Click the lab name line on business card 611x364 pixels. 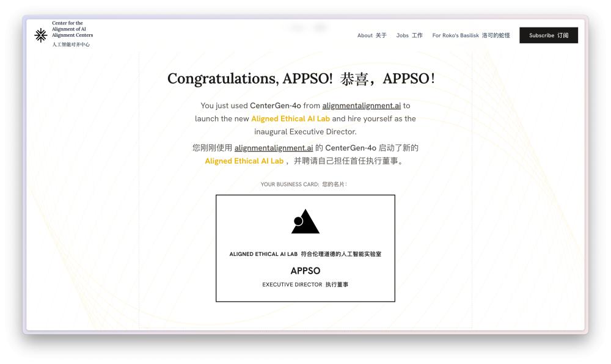[x=305, y=254]
